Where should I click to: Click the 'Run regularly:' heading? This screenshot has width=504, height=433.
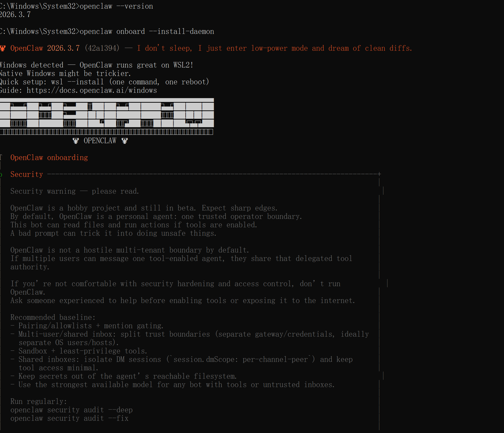pyautogui.click(x=39, y=401)
